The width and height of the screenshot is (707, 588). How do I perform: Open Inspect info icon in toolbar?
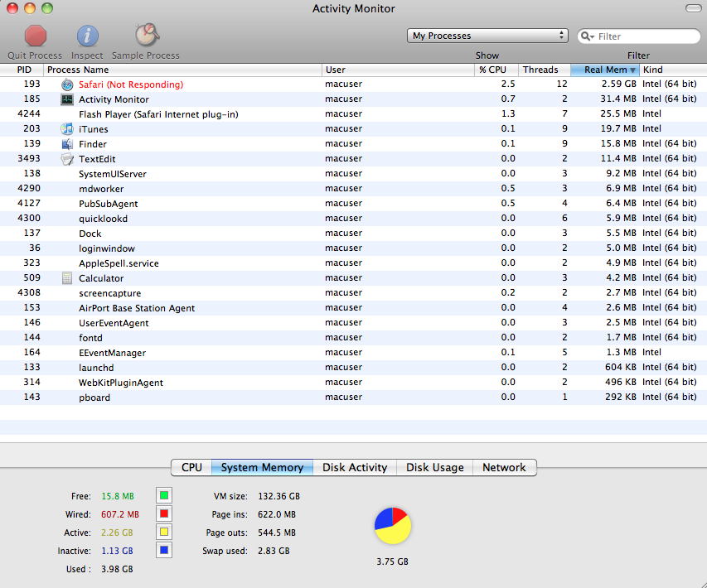click(x=88, y=36)
